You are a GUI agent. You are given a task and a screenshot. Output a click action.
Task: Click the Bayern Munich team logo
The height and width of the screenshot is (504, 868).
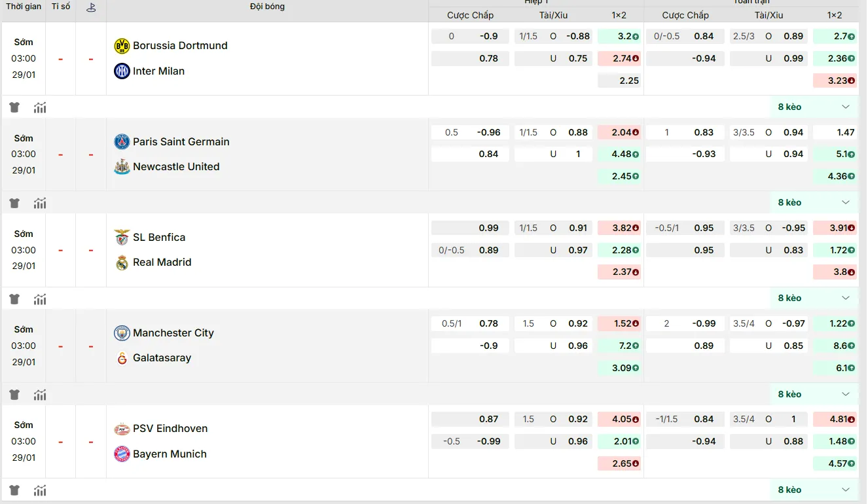[122, 454]
